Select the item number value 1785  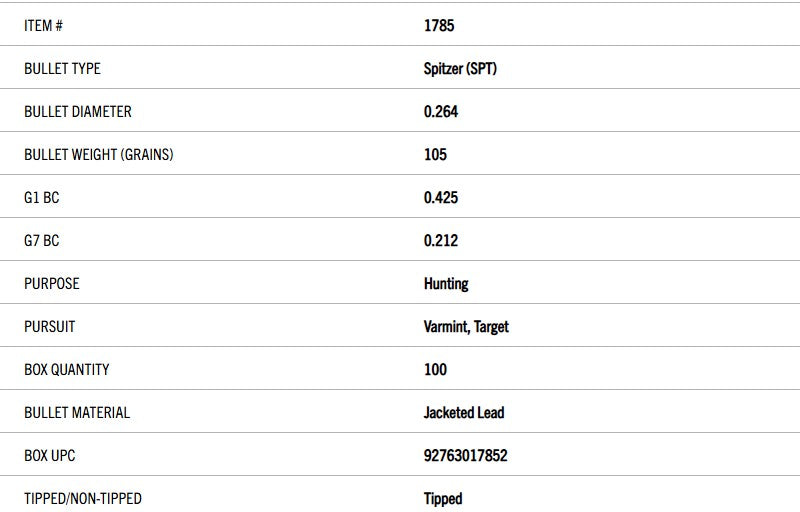(x=439, y=26)
